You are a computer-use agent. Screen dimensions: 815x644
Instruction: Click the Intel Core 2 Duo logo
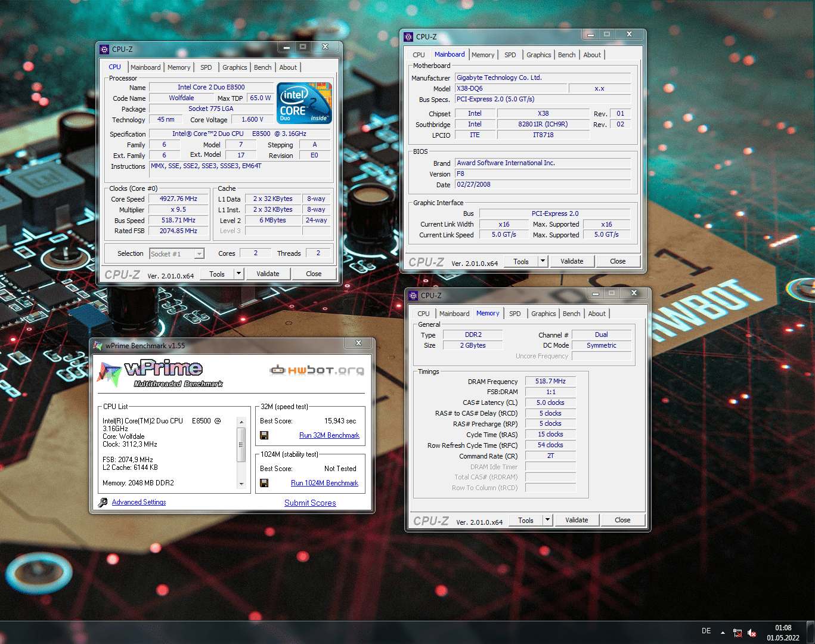[x=305, y=103]
